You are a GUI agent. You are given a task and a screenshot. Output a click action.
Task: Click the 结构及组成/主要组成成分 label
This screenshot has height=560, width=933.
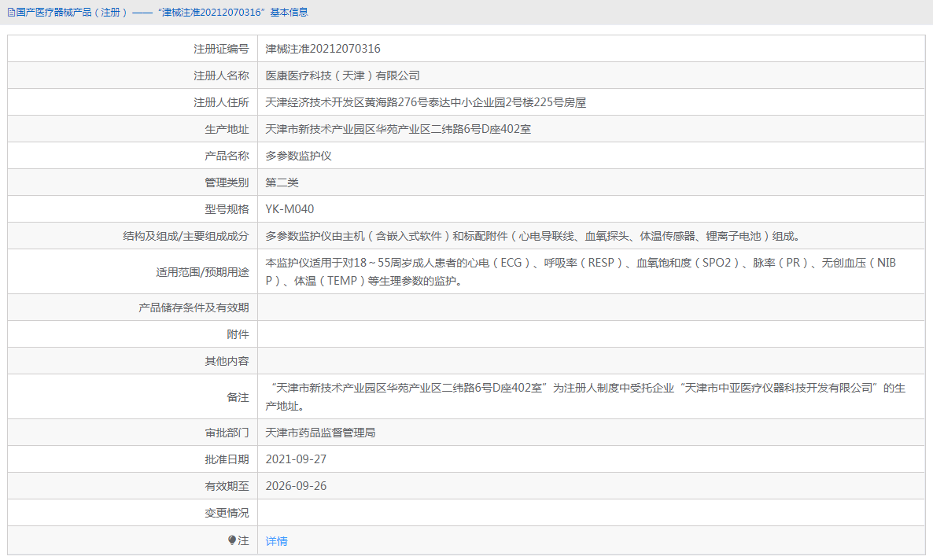point(186,236)
